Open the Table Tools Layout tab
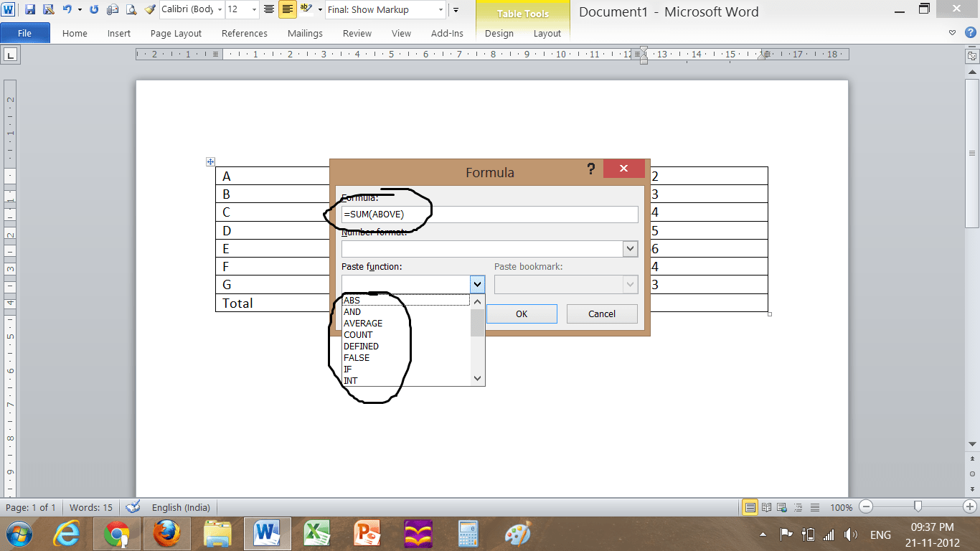The image size is (980, 551). tap(547, 33)
